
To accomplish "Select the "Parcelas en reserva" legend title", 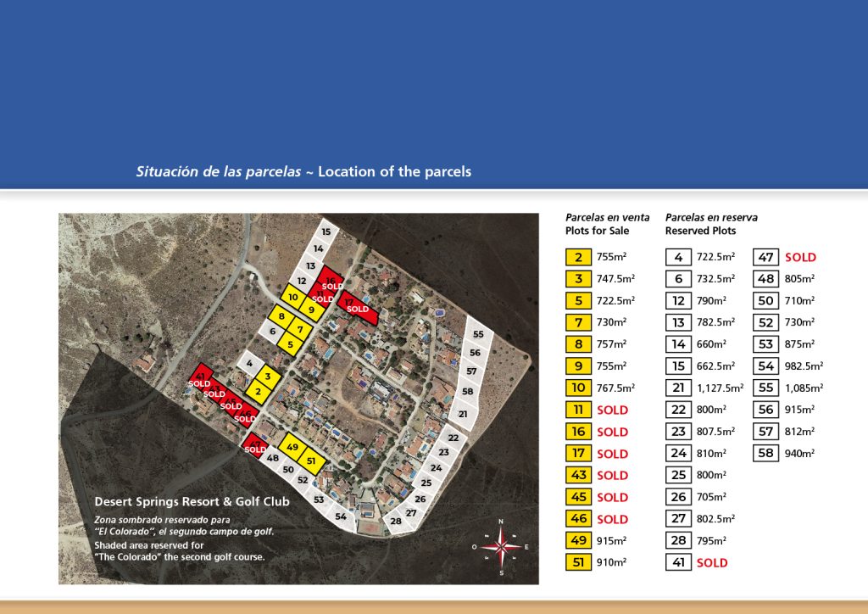I will click(x=711, y=218).
